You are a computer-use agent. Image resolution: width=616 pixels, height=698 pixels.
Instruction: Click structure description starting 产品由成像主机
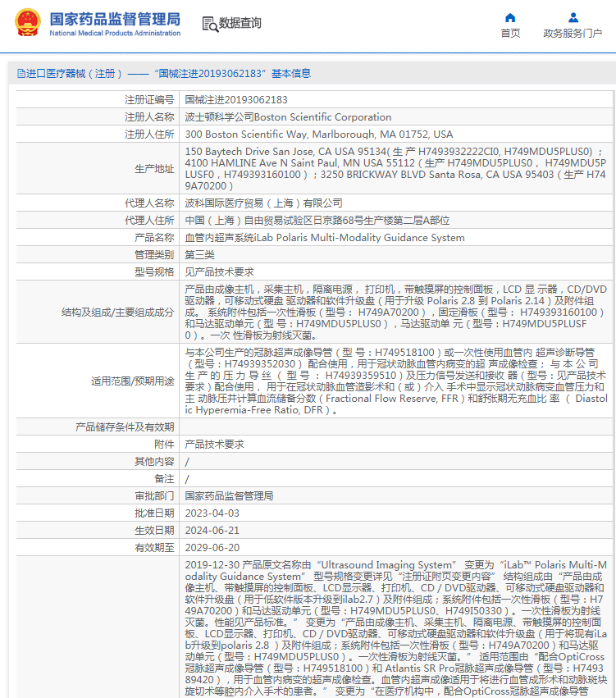point(395,312)
